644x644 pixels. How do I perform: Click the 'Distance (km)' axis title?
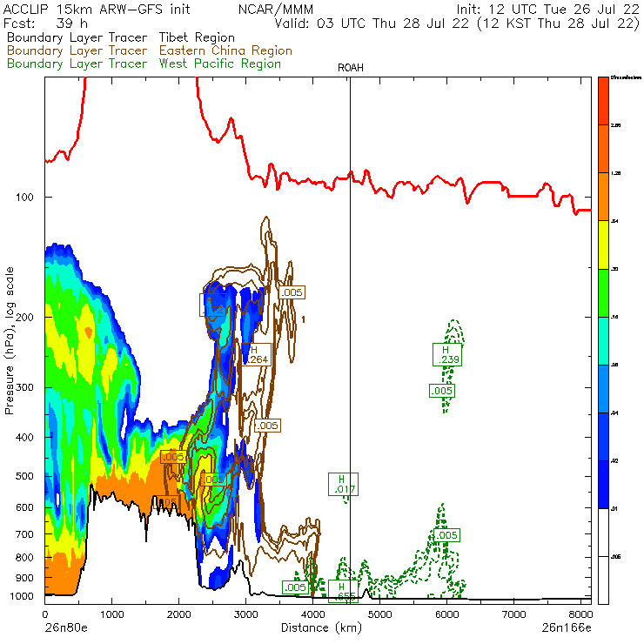tap(322, 628)
